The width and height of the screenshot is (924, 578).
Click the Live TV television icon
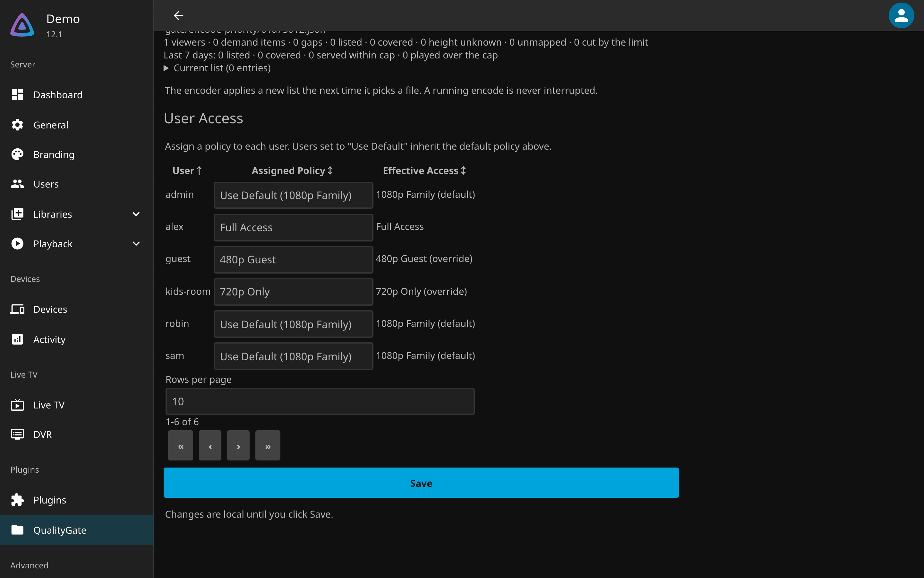(17, 405)
